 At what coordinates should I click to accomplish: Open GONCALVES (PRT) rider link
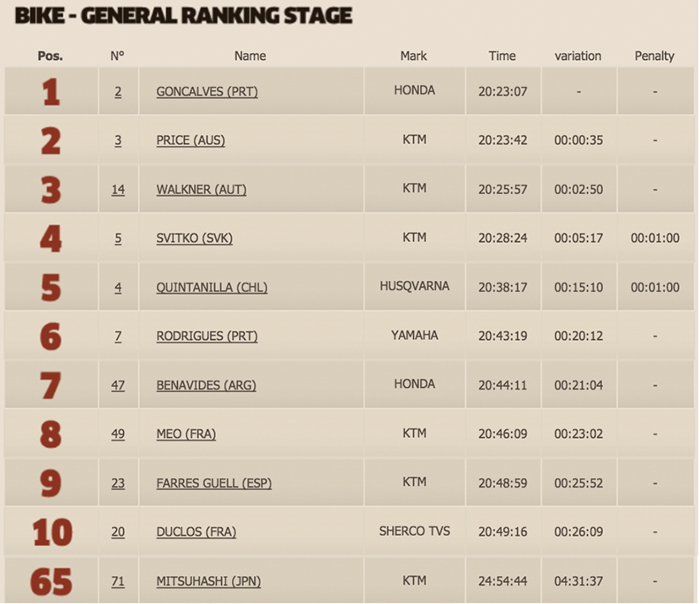(x=207, y=91)
